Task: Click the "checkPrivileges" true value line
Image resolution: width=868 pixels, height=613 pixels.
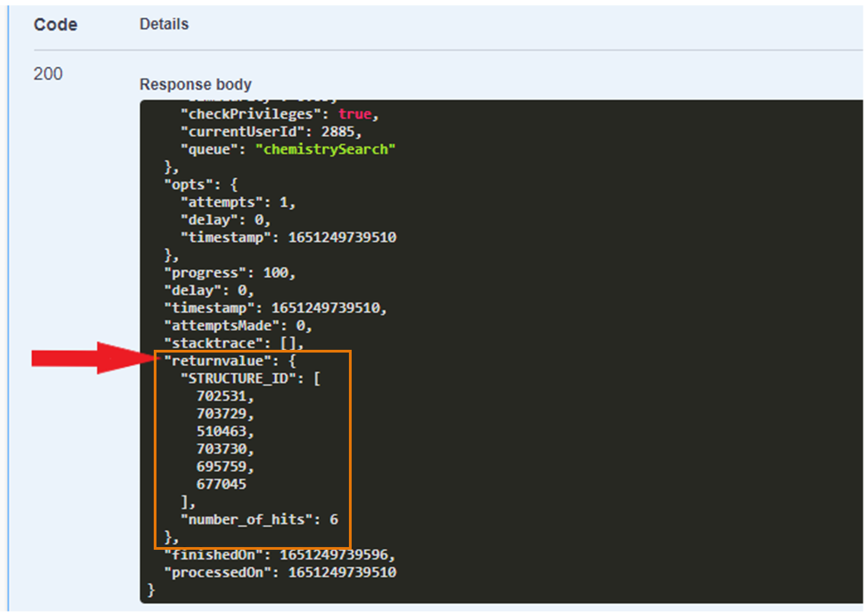Action: click(280, 114)
